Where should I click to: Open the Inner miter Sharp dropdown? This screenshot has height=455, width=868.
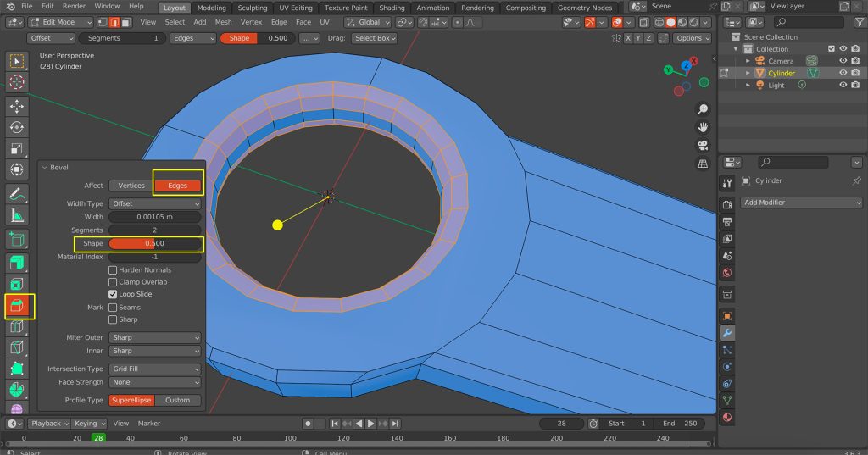tap(155, 351)
